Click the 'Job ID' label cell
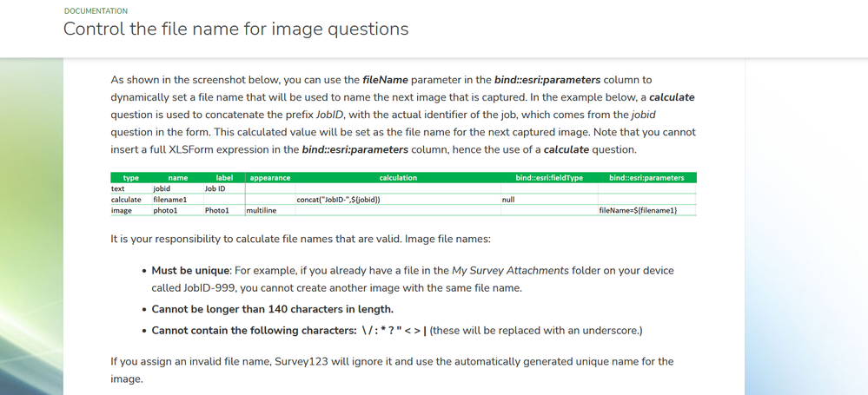The image size is (868, 395). [215, 188]
